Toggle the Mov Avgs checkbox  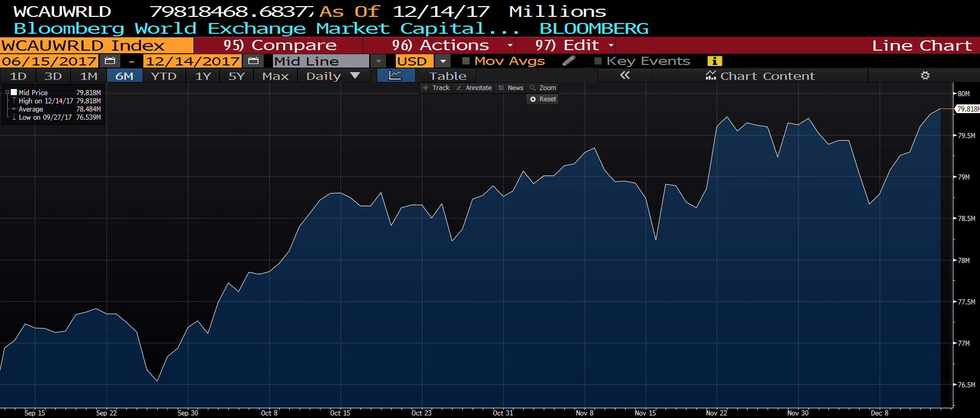[x=466, y=61]
